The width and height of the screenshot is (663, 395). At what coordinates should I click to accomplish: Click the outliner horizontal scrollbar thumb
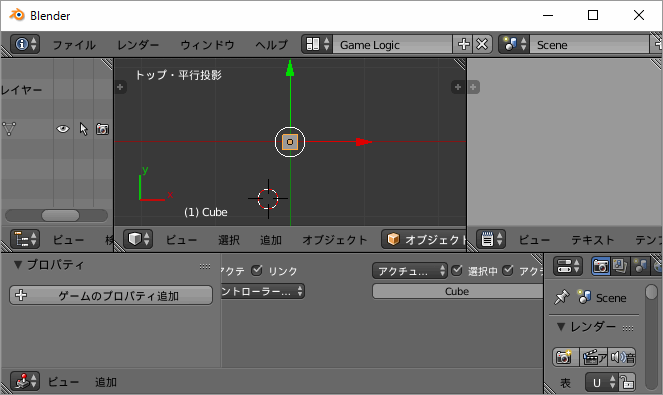click(x=60, y=215)
